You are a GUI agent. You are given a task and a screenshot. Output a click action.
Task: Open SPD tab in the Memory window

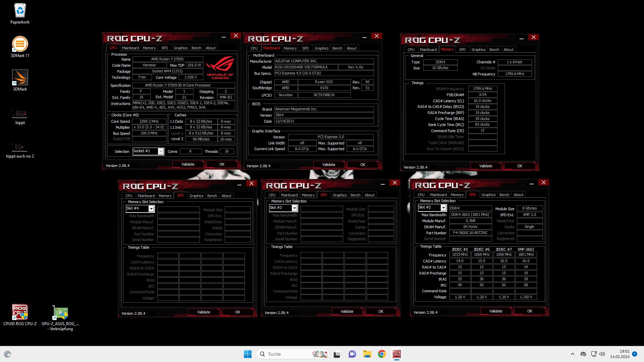[x=462, y=50]
